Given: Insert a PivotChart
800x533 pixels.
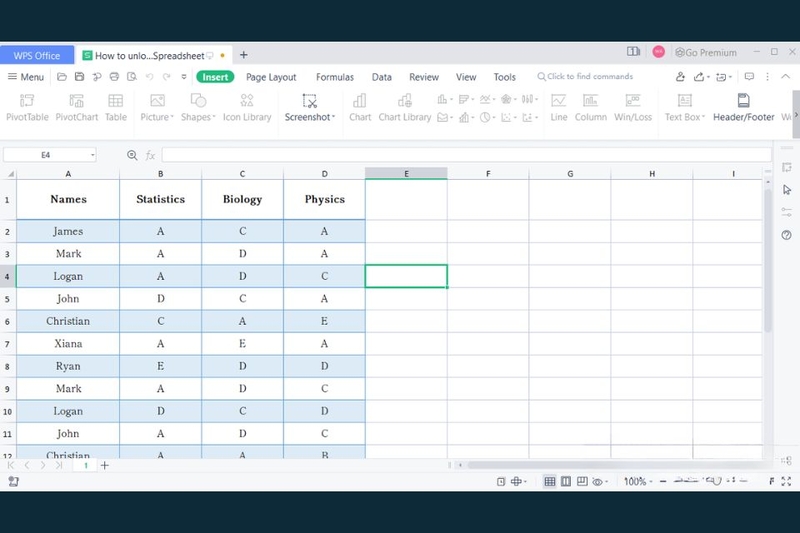Looking at the screenshot, I should tap(77, 108).
